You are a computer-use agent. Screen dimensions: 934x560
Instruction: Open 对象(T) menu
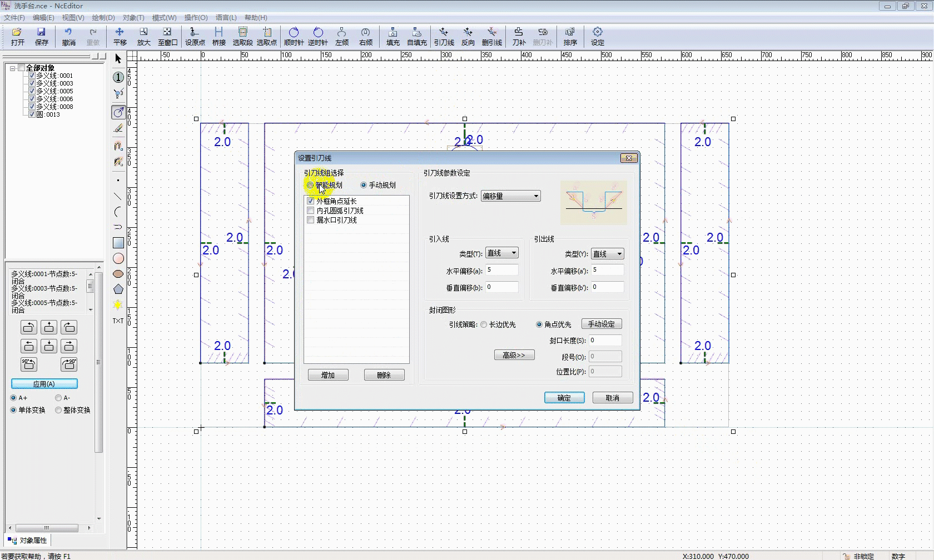133,18
